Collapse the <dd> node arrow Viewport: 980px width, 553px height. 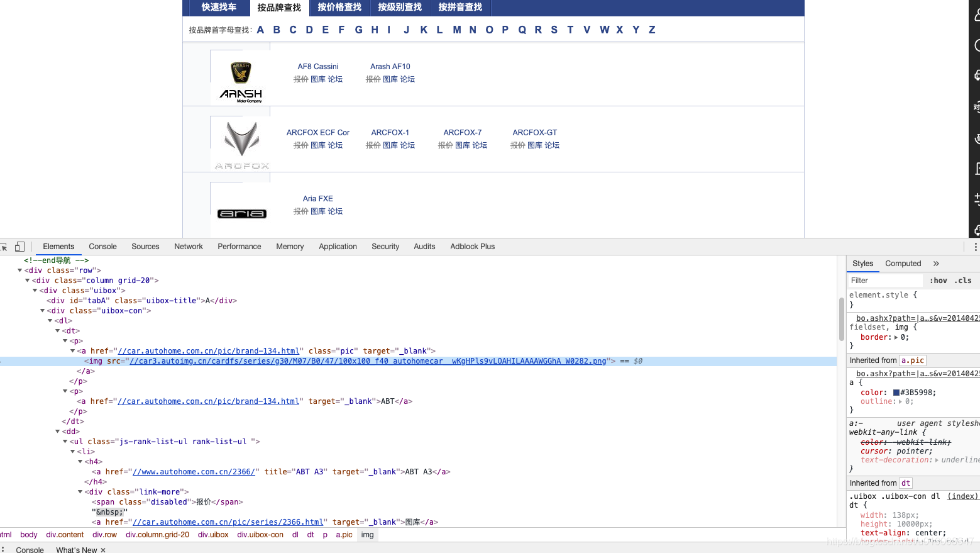pos(57,432)
